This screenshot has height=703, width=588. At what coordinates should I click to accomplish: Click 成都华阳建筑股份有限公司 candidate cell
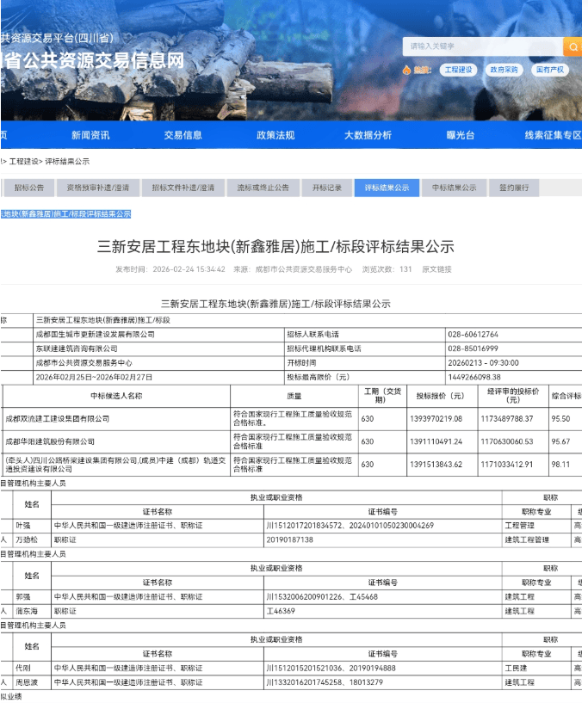(116, 441)
